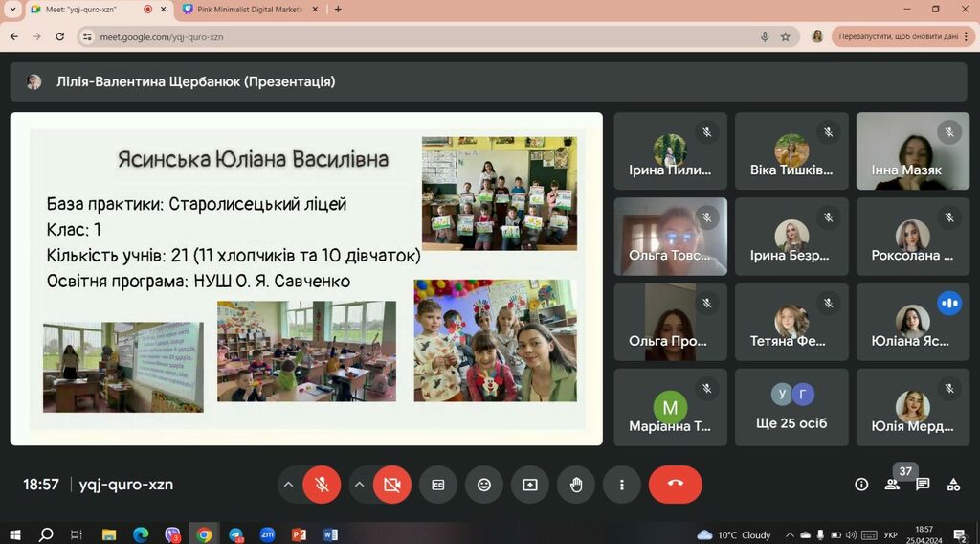Open the 'Ще 25 осіб' tile
The image size is (980, 544).
pyautogui.click(x=791, y=407)
